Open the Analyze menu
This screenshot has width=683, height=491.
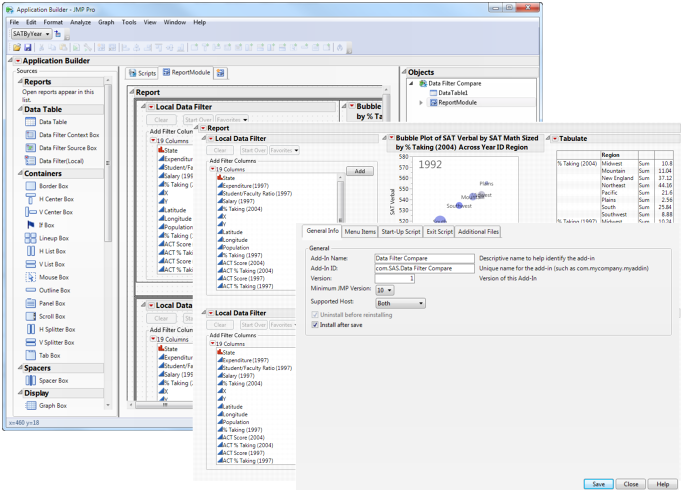[x=80, y=21]
